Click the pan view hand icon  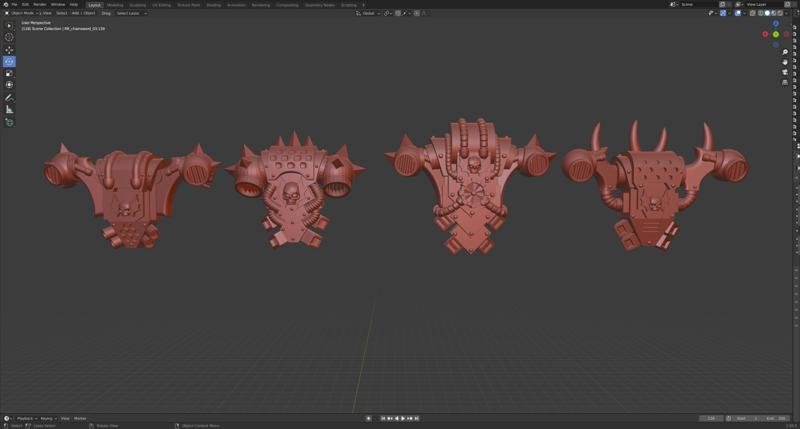pyautogui.click(x=785, y=62)
